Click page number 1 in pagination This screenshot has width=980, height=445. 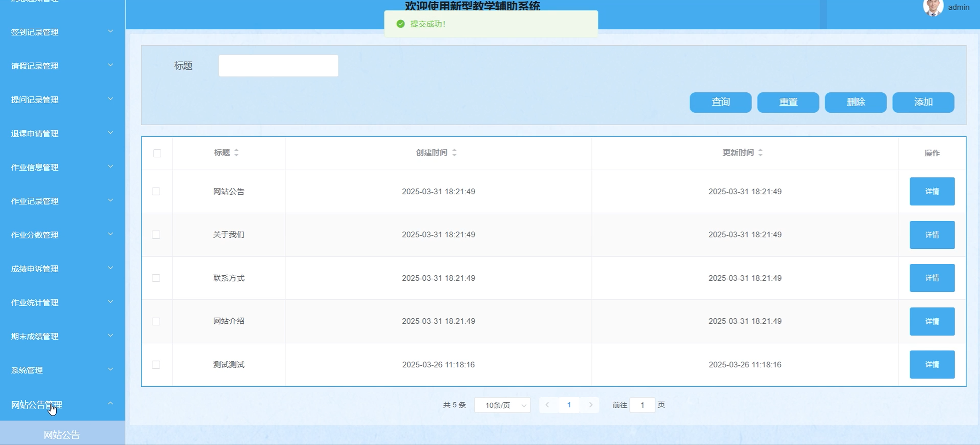[569, 405]
